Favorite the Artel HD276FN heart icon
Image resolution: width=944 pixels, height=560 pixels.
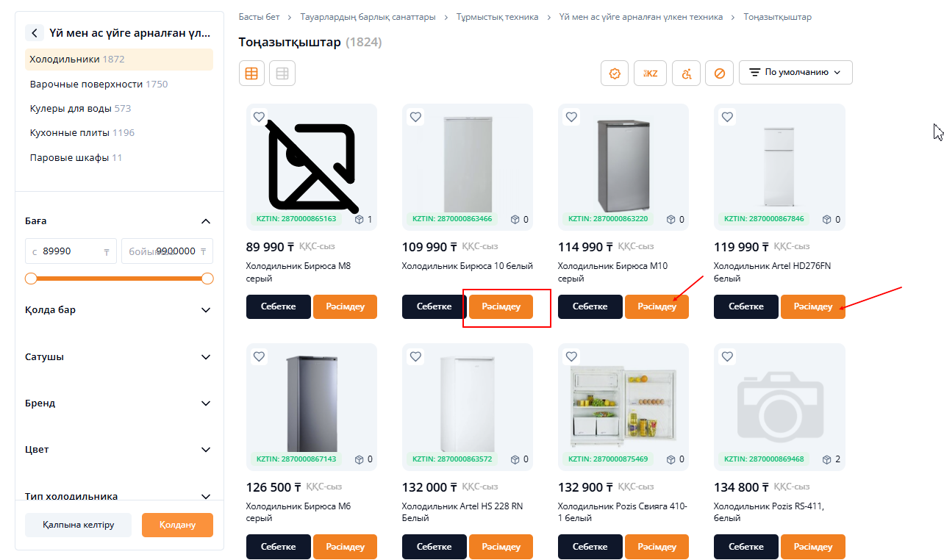(727, 116)
